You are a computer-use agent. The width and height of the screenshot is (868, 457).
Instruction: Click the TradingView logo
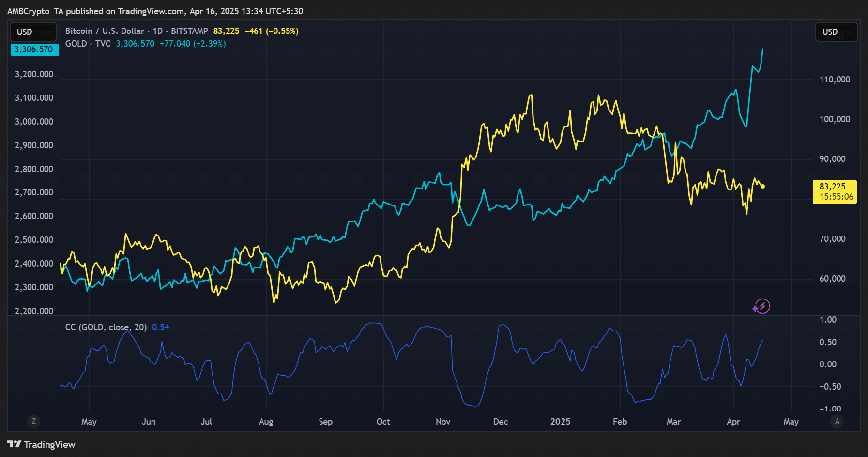click(x=42, y=444)
